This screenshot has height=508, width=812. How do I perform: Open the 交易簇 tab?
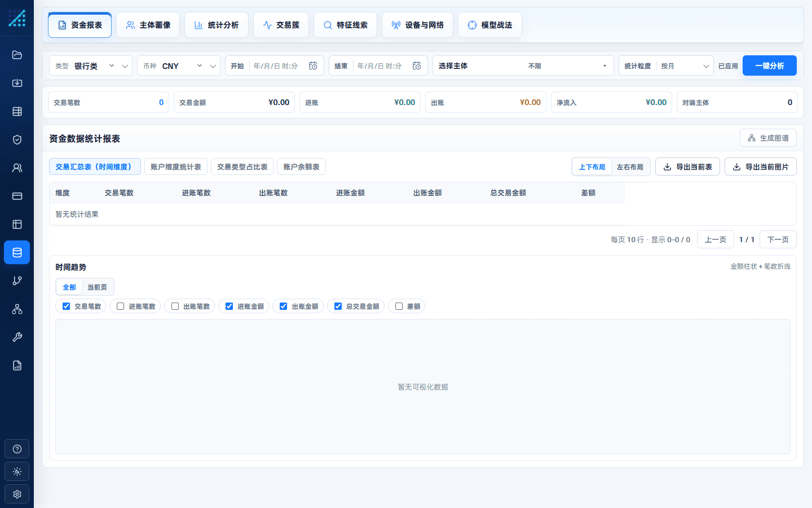281,25
